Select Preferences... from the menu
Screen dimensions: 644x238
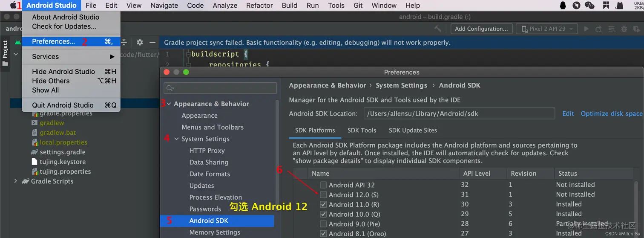pyautogui.click(x=71, y=41)
